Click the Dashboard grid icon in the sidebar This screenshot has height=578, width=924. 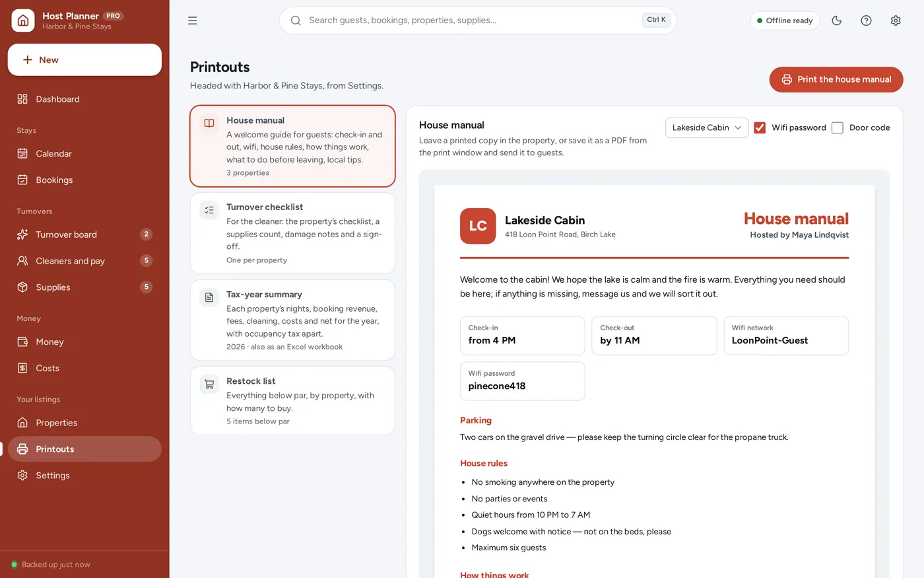coord(22,99)
